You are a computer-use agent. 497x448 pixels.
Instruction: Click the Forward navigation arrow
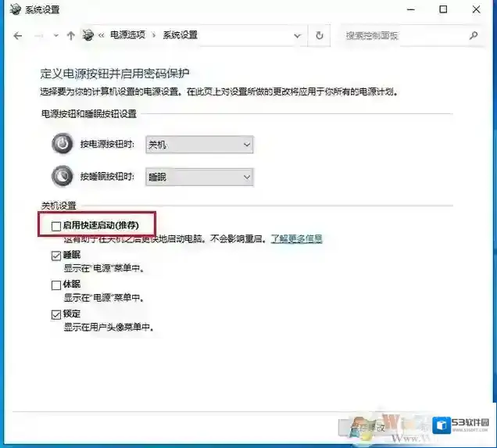pyautogui.click(x=38, y=36)
